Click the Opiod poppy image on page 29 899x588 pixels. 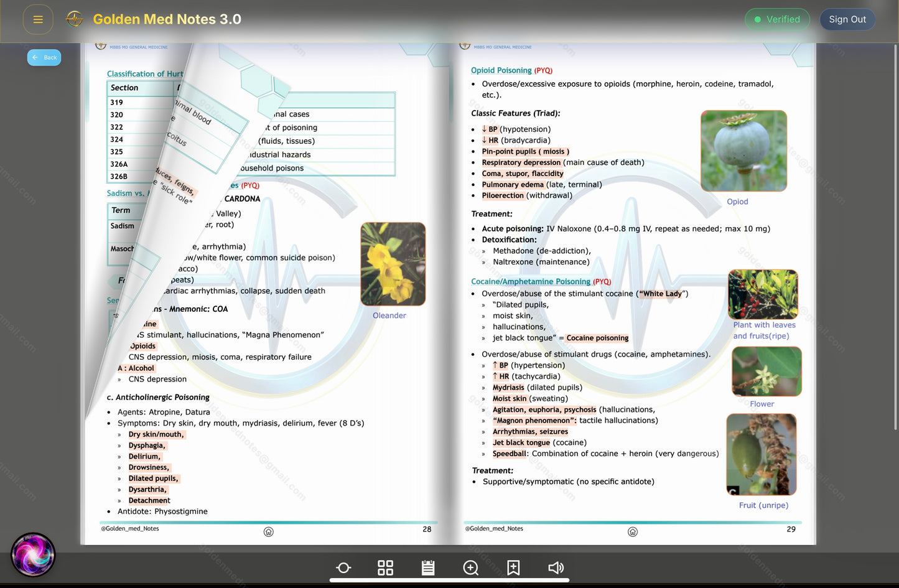pos(743,151)
